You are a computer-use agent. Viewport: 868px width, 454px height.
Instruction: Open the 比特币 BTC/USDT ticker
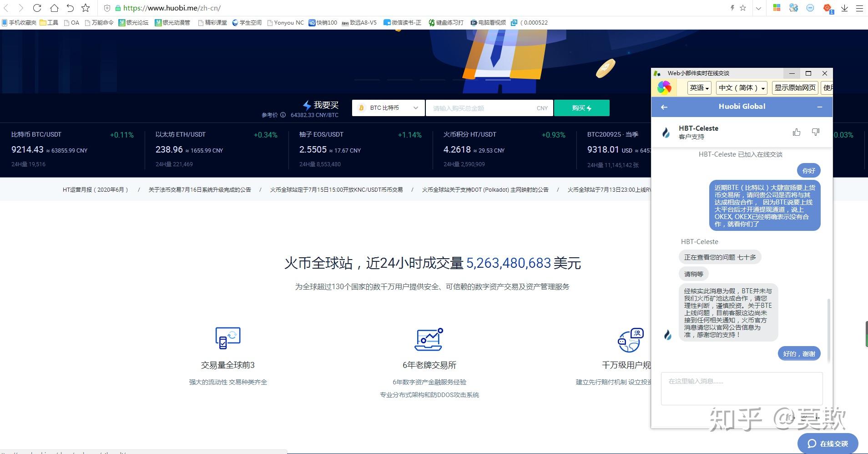[72, 149]
